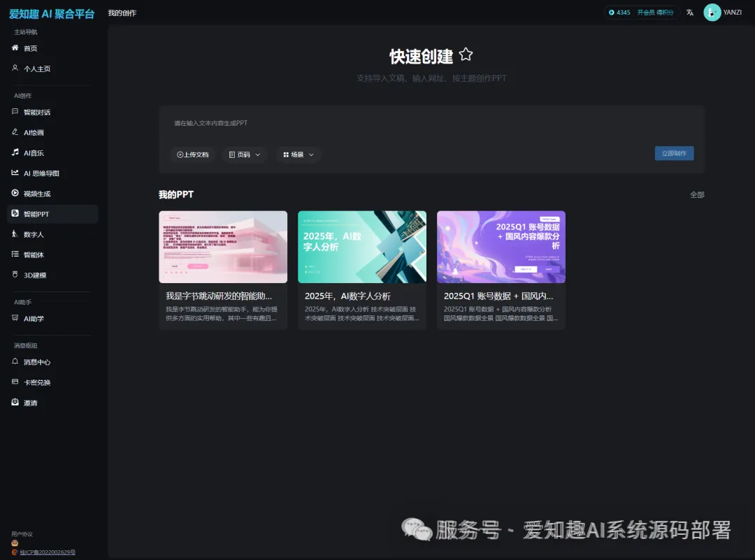755x560 pixels.
Task: Click the AI绘画 brush icon
Action: pos(15,131)
